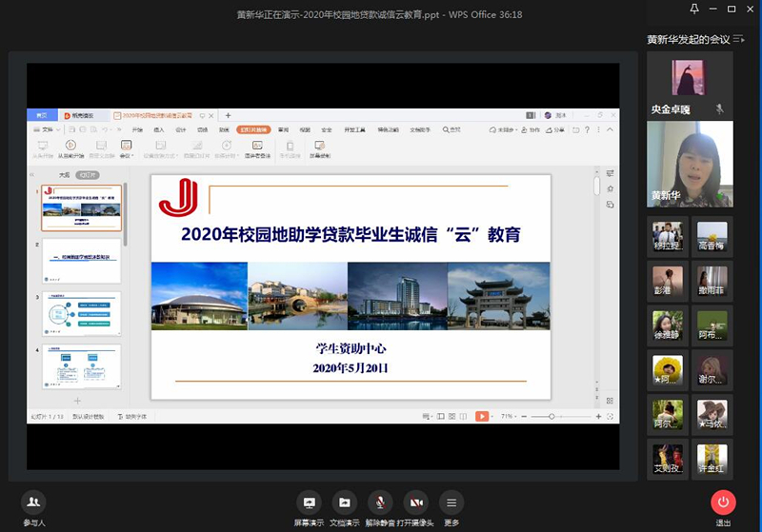This screenshot has width=762, height=532.
Task: Switch slide panel to 大纲 outline view
Action: pos(64,175)
